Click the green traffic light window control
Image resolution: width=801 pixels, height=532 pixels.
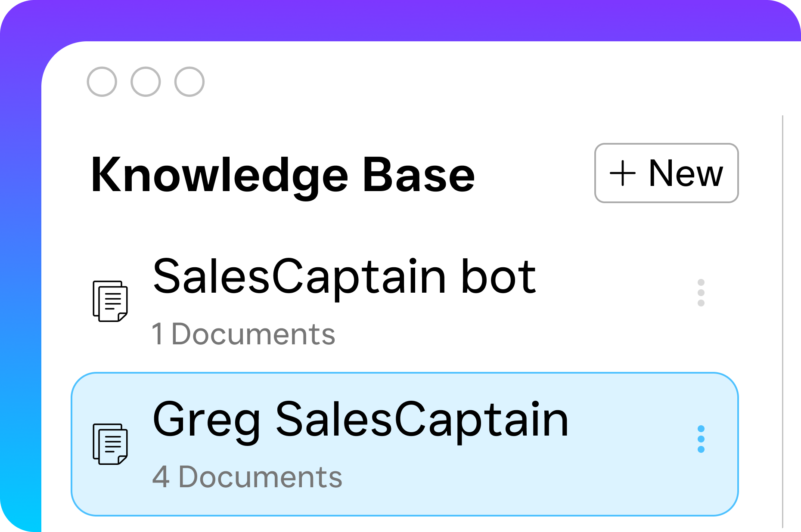[x=189, y=81]
